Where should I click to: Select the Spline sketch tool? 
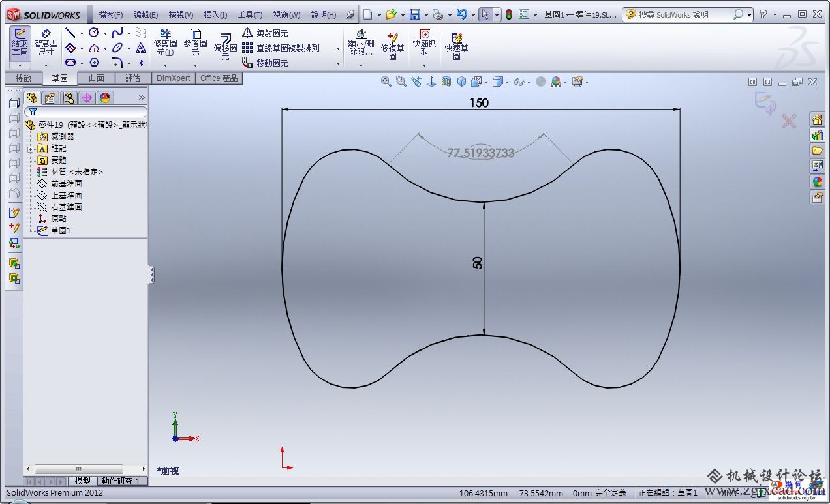[x=117, y=33]
